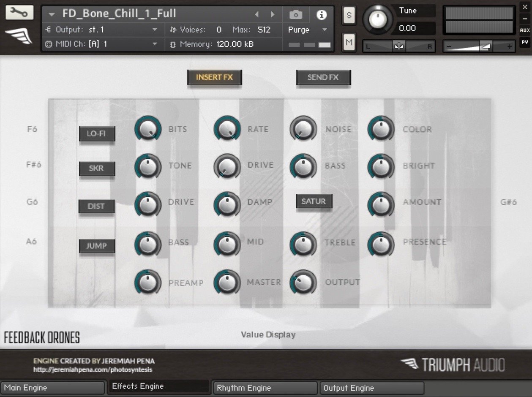Viewport: 532px width, 397px height.
Task: Click the pan slider between L and R
Action: click(x=399, y=46)
